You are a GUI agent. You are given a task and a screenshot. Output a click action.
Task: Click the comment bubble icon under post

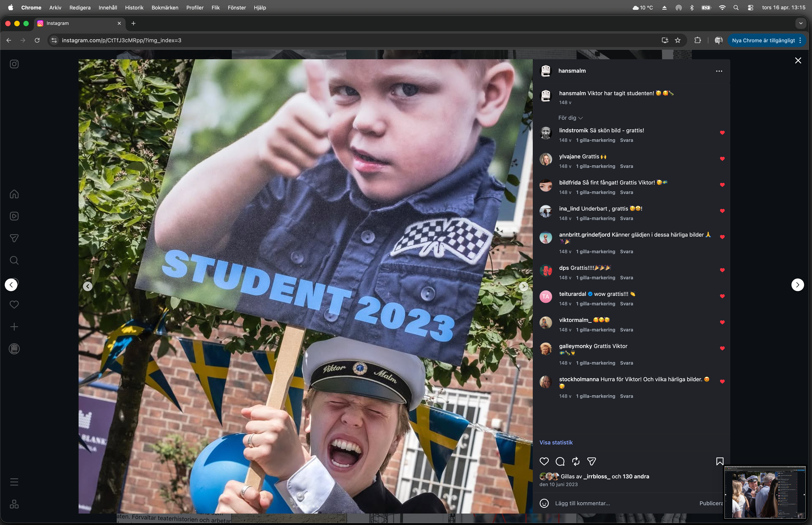pyautogui.click(x=560, y=461)
